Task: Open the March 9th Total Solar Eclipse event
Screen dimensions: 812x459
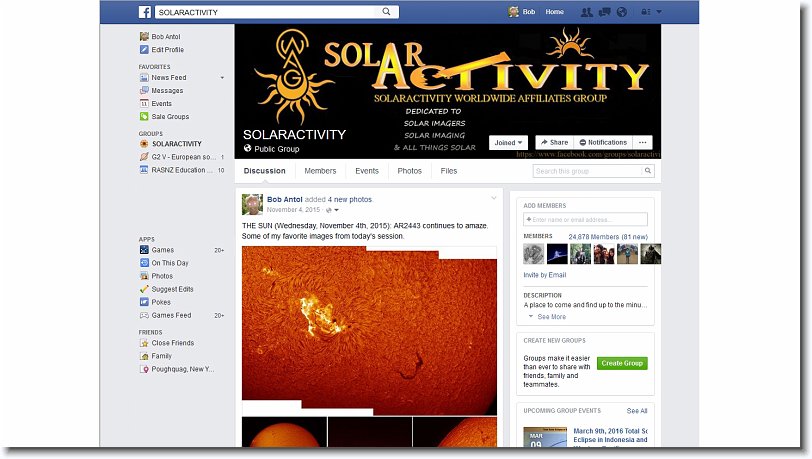Action: (611, 435)
